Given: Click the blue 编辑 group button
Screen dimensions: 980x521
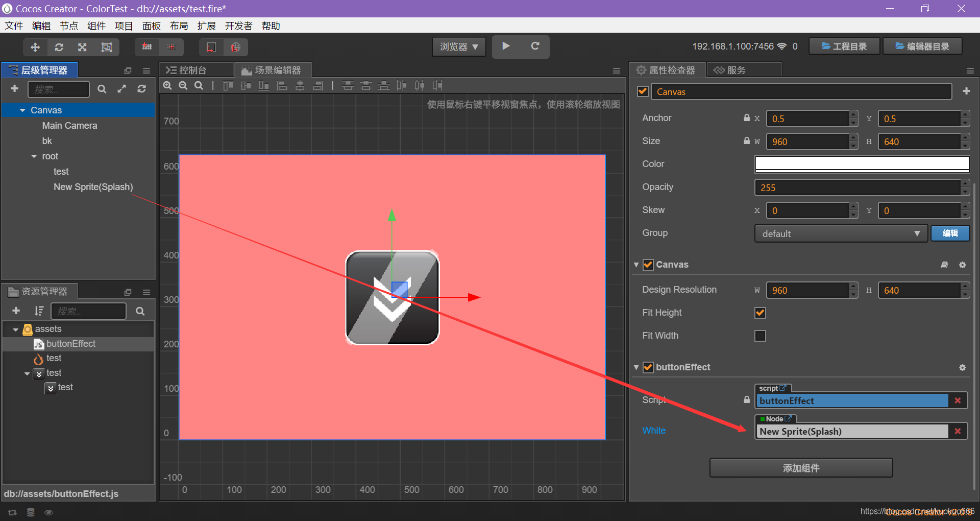Looking at the screenshot, I should (950, 233).
